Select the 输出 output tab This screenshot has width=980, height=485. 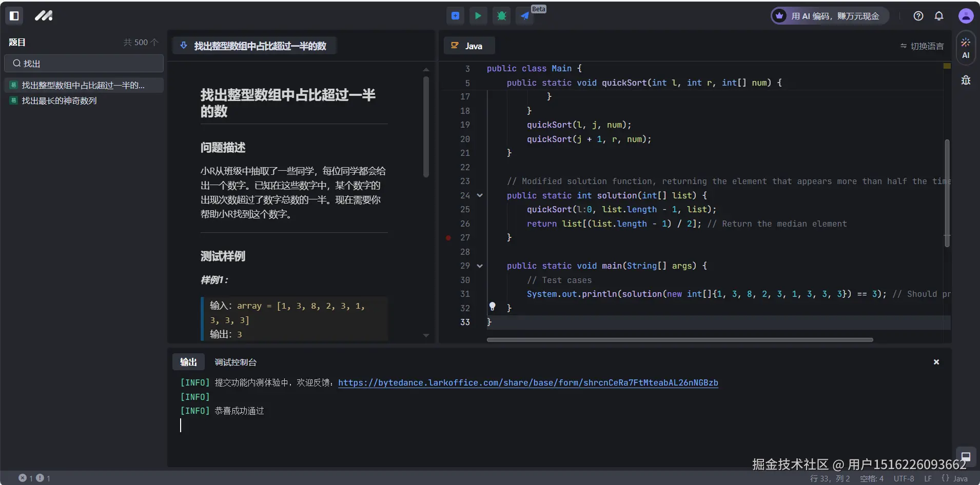pos(188,362)
